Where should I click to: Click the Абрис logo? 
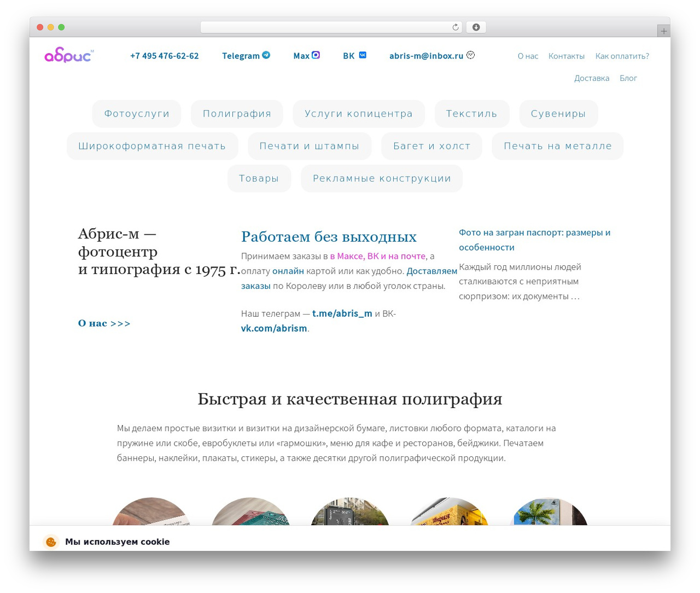click(69, 55)
